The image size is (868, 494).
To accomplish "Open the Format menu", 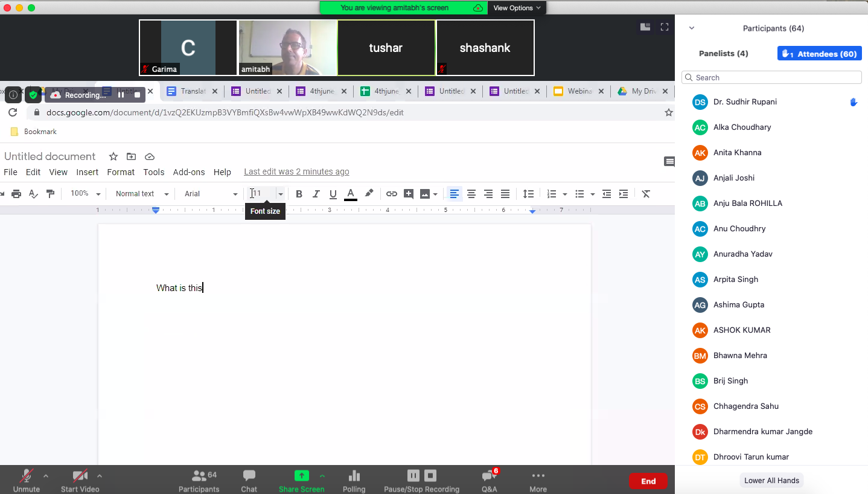I will point(121,172).
